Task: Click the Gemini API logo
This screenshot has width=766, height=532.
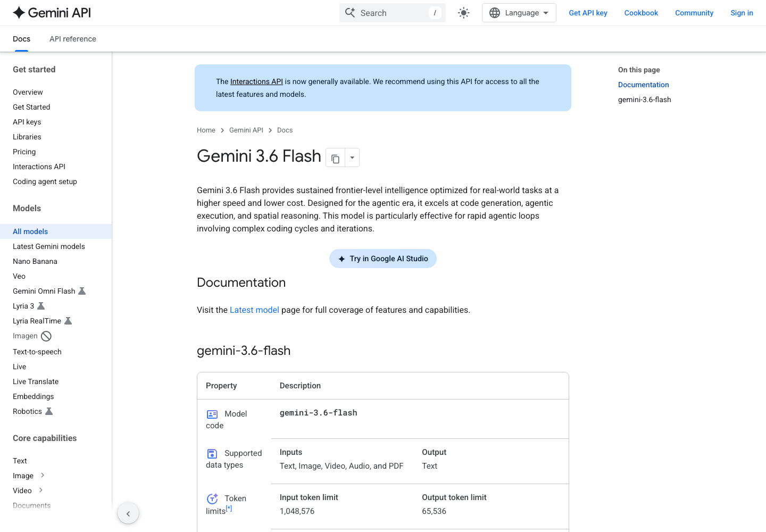Action: point(52,13)
